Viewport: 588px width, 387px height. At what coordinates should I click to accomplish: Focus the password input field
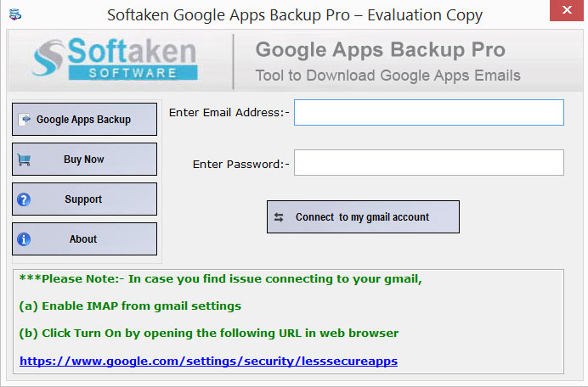(428, 163)
